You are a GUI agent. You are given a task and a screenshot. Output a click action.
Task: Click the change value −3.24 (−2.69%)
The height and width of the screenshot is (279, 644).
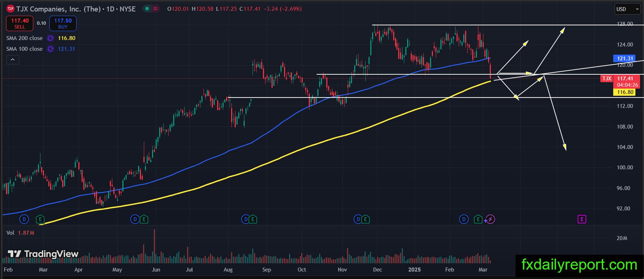pyautogui.click(x=283, y=9)
